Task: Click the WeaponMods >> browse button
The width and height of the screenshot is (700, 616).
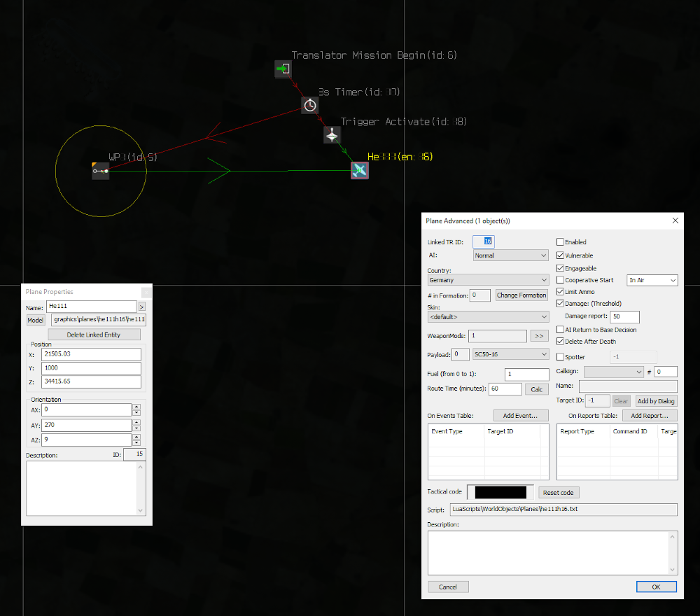Action: click(539, 336)
